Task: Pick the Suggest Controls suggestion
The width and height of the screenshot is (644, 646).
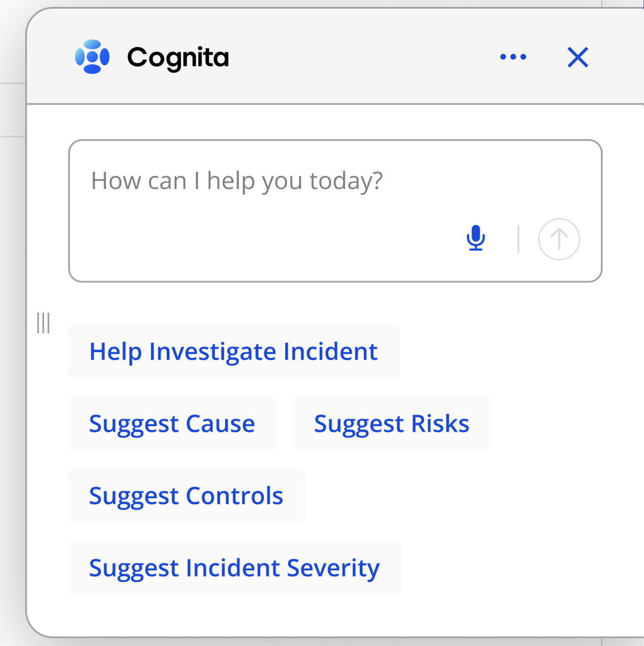Action: [186, 496]
